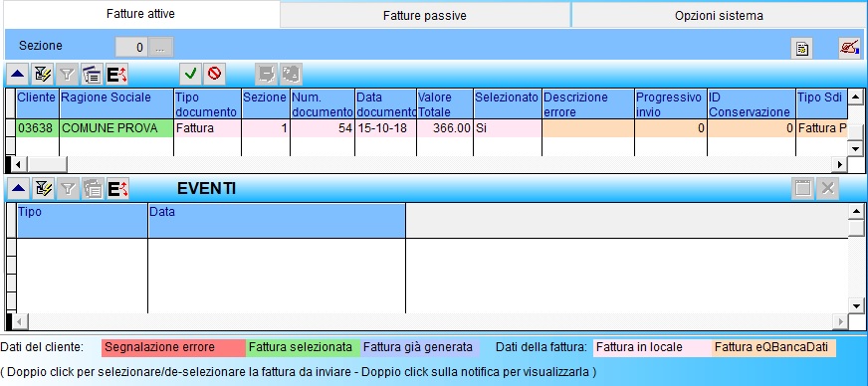Click the orange Fattura eQBancaDati swatch
This screenshot has width=868, height=386.
(773, 348)
